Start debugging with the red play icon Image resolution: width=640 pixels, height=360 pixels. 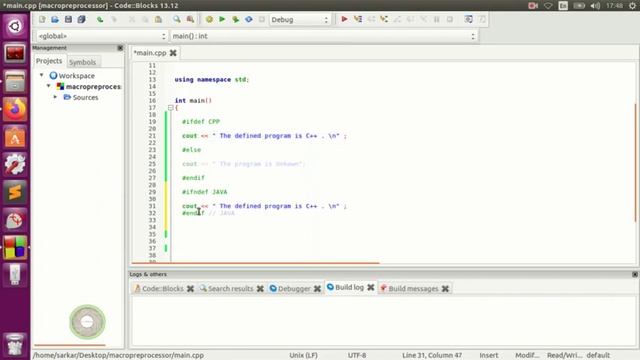(x=344, y=19)
